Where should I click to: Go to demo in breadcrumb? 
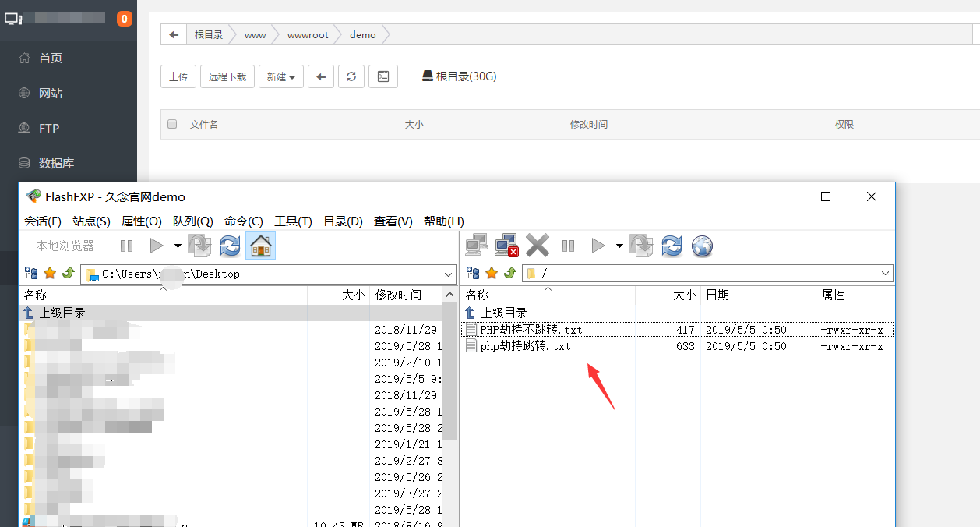tap(362, 35)
